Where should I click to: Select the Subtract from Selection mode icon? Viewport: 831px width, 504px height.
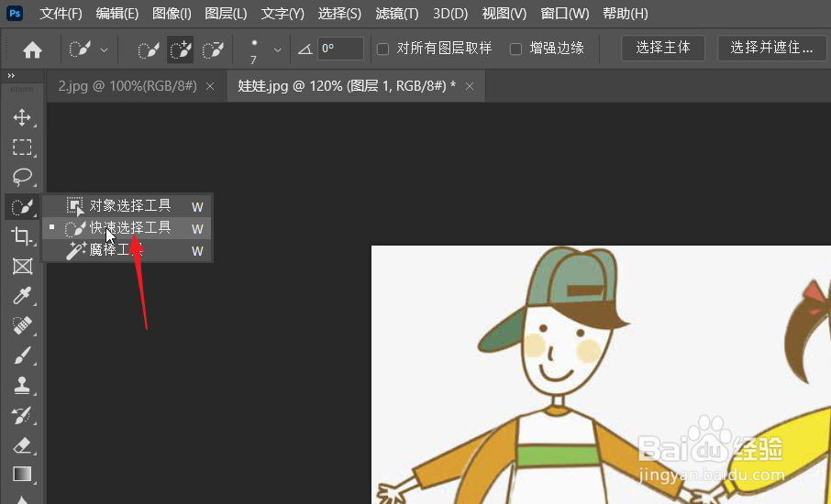(x=213, y=50)
